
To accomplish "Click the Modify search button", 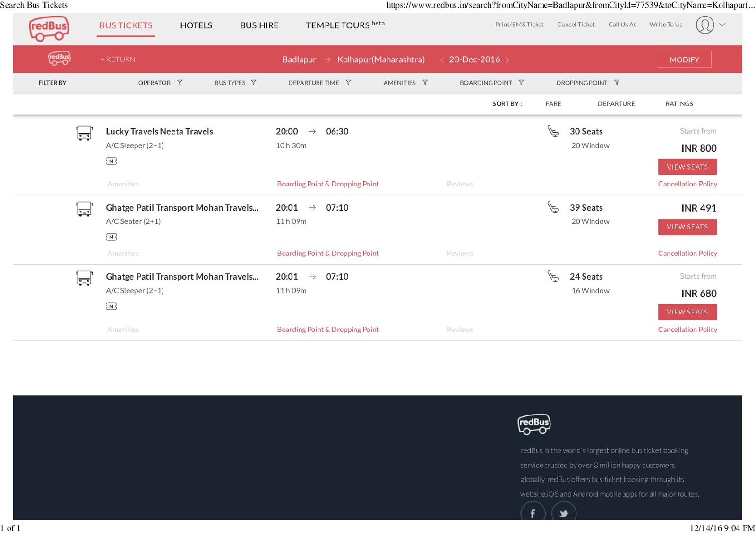I will pyautogui.click(x=684, y=59).
